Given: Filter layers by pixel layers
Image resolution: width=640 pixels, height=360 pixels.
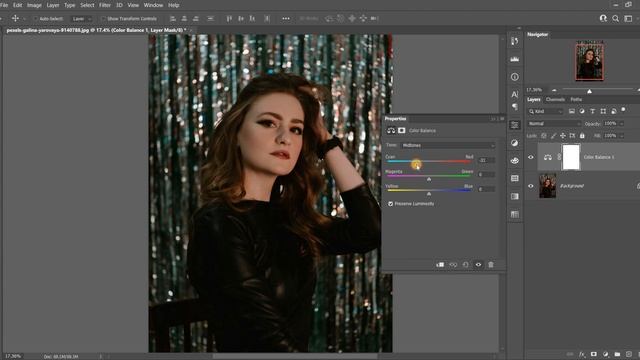Looking at the screenshot, I should click(571, 111).
